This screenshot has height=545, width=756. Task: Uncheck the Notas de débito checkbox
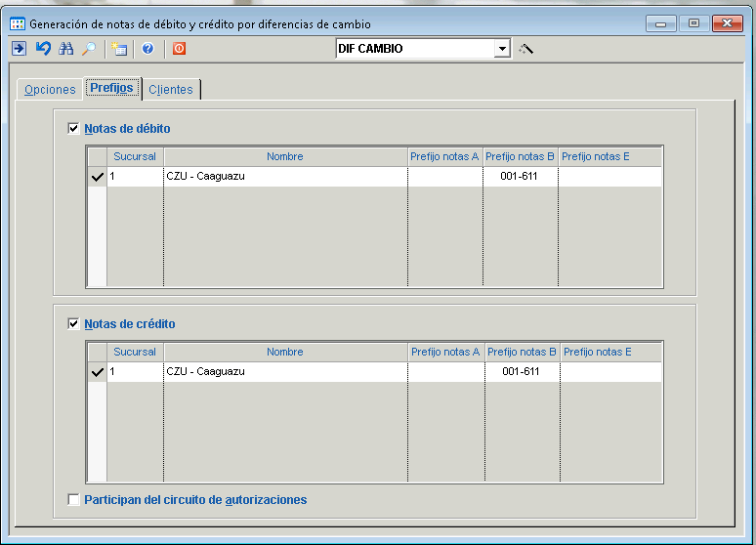point(74,128)
